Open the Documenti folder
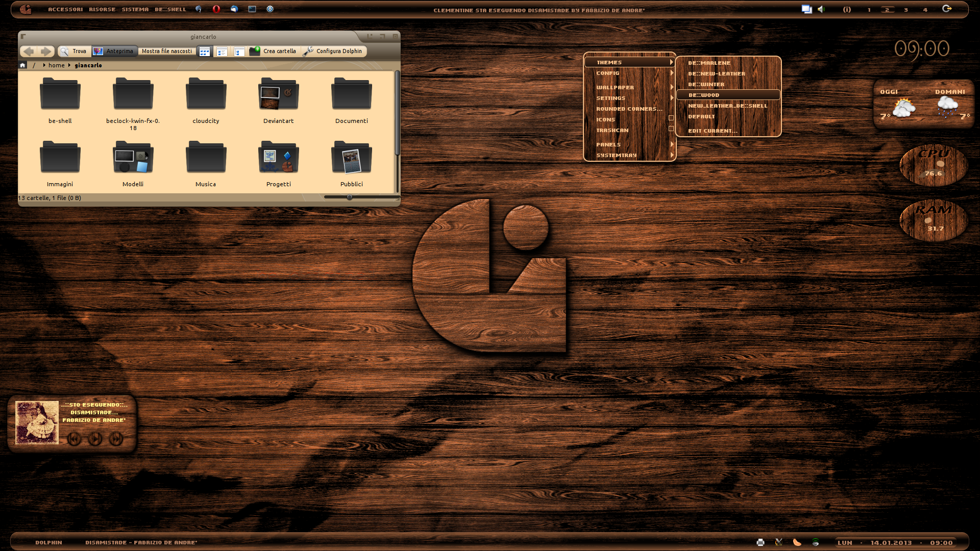The width and height of the screenshot is (980, 551). pos(352,101)
